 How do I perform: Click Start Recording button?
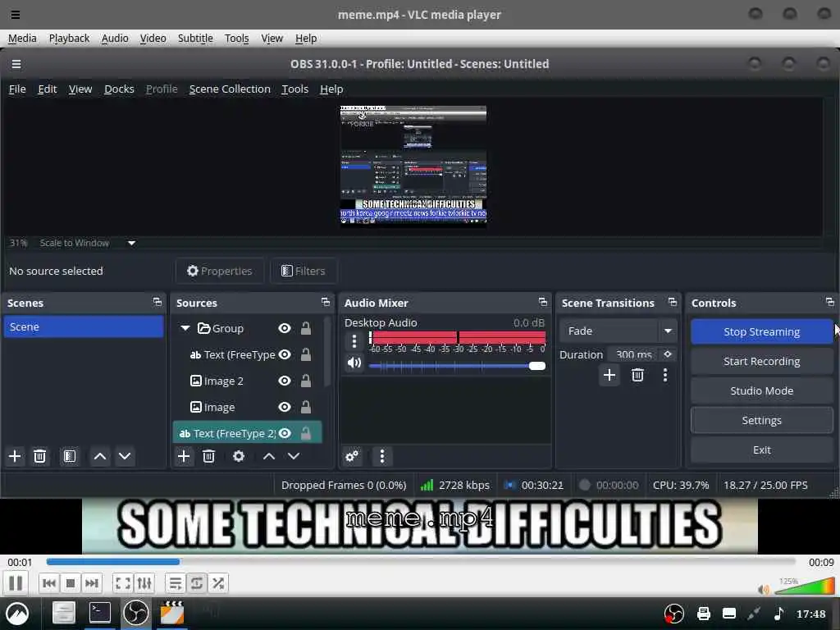point(761,362)
